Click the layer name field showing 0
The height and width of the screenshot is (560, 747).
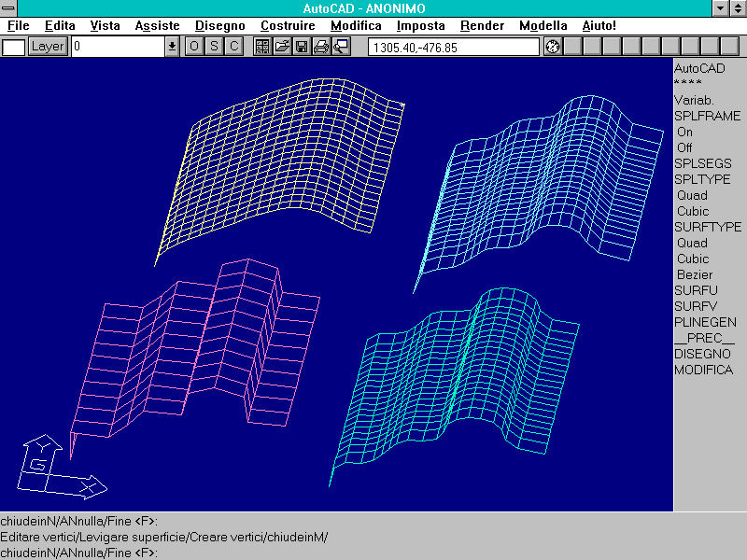click(119, 47)
